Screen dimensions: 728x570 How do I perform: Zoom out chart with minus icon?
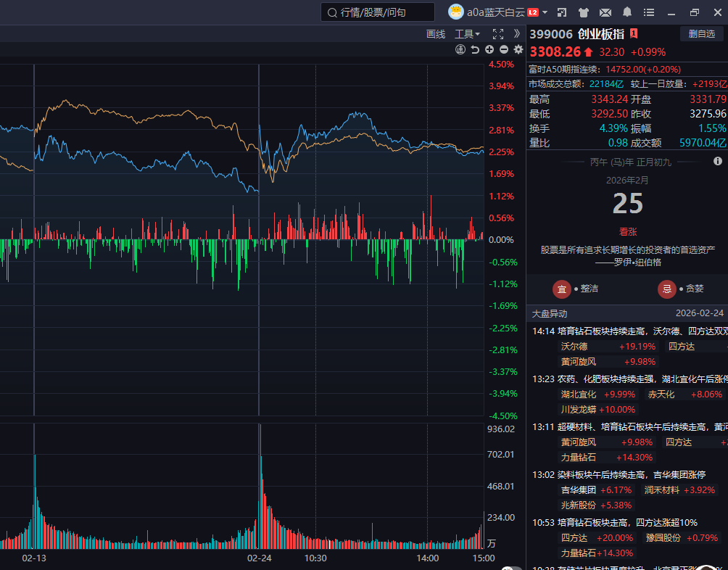pos(503,49)
